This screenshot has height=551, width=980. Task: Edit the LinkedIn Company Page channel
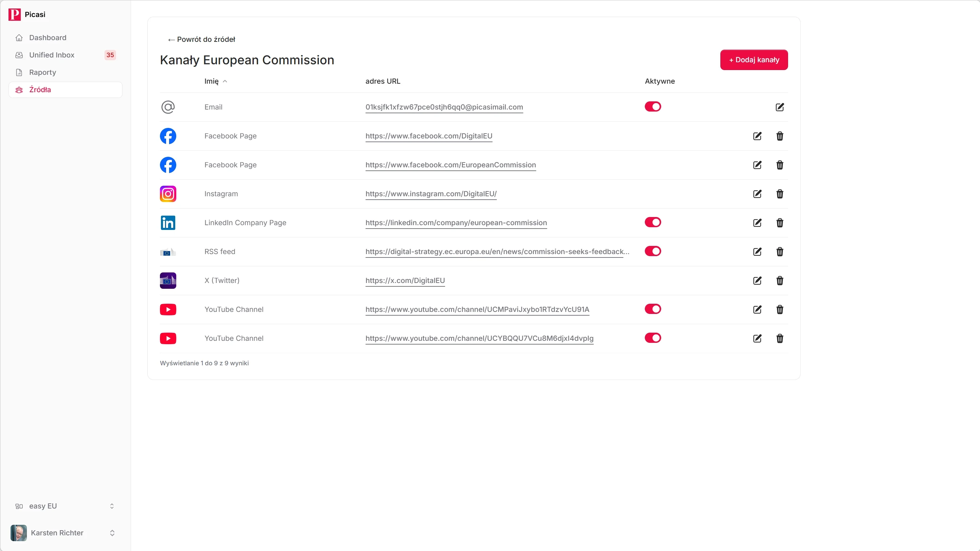757,223
